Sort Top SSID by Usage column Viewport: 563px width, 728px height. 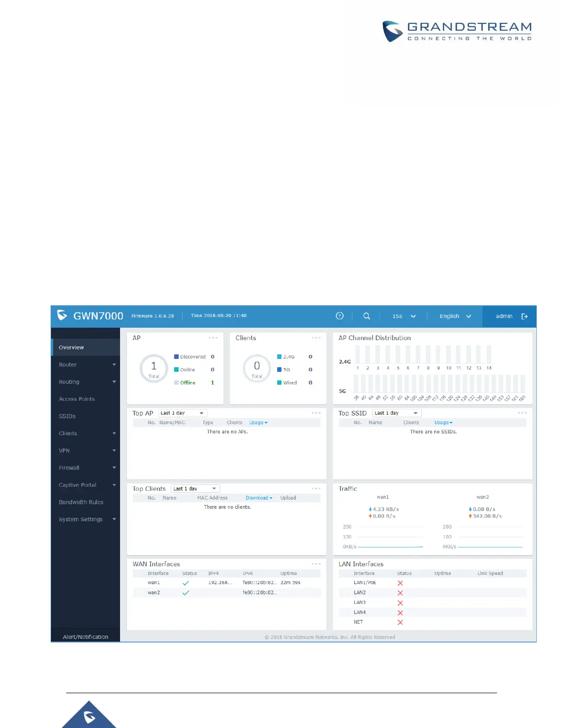tap(443, 423)
